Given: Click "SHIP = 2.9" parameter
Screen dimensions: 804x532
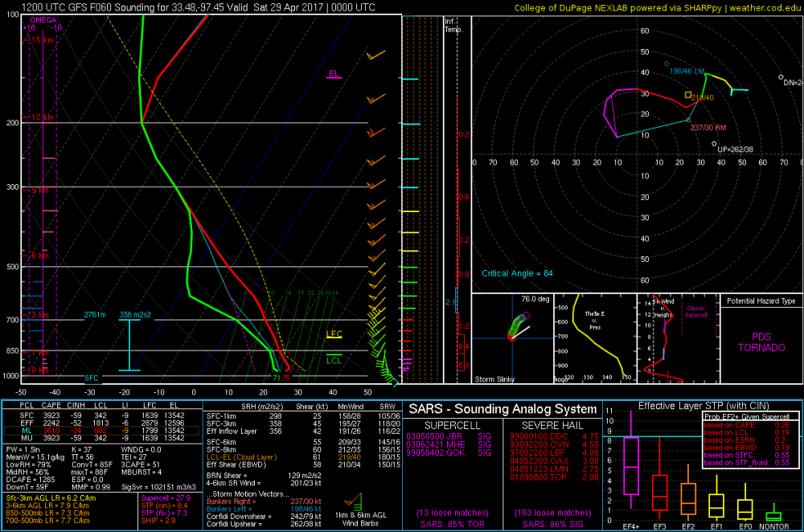Looking at the screenshot, I should pyautogui.click(x=158, y=521).
